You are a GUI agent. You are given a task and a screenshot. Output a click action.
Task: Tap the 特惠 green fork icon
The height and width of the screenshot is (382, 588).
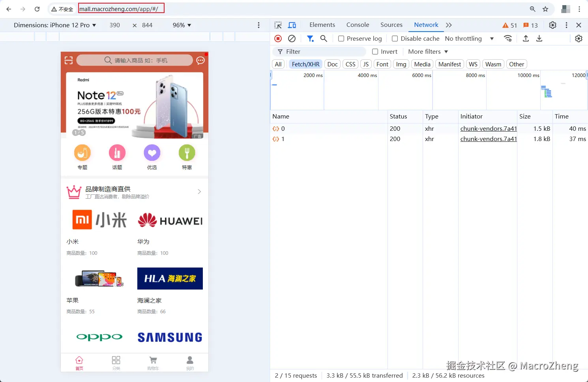187,152
